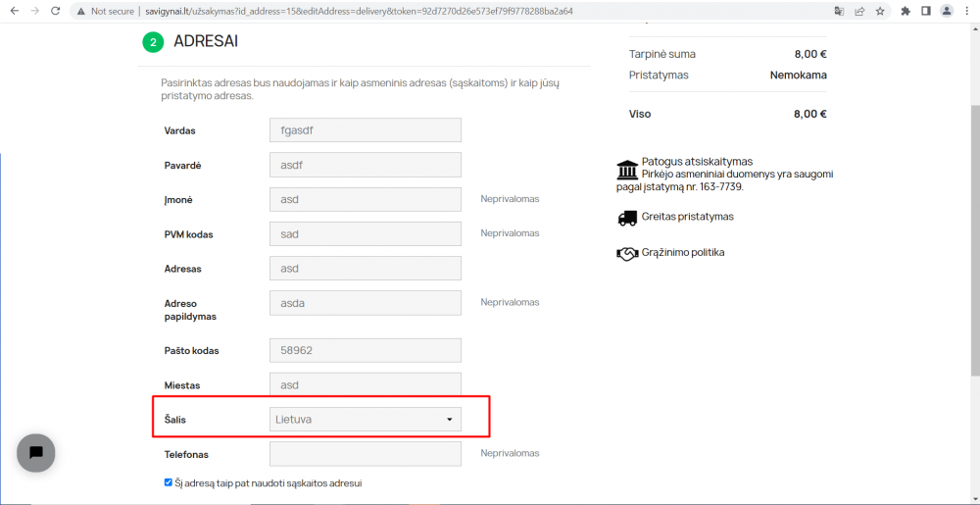The height and width of the screenshot is (505, 980).
Task: Open the Chrome profile avatar
Action: coord(947,11)
